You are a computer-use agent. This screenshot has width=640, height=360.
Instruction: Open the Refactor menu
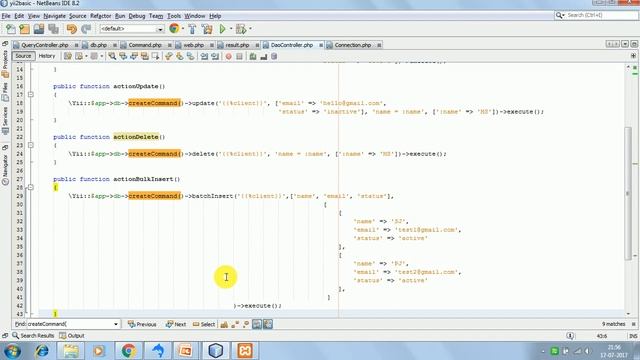100,16
